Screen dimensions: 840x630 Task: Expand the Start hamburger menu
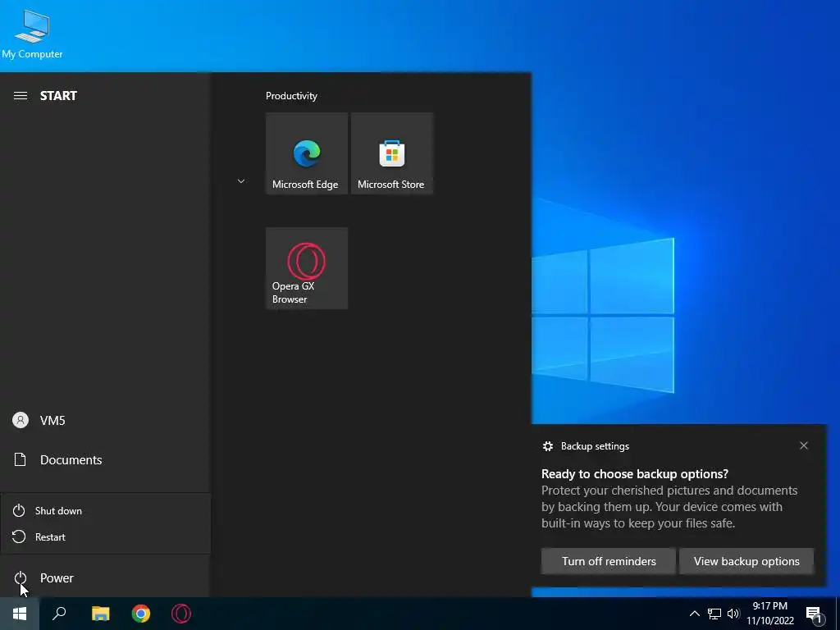pos(21,96)
